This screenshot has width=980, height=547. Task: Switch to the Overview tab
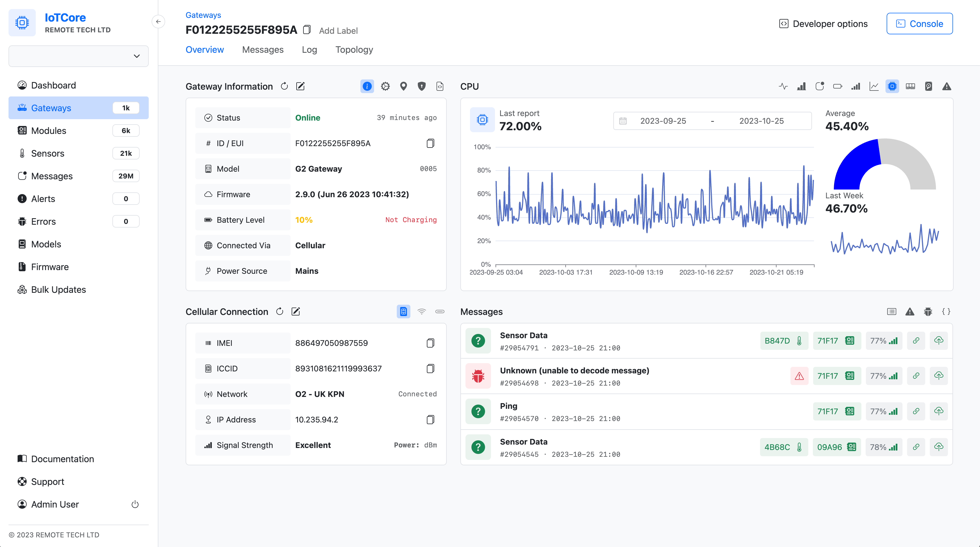coord(205,49)
